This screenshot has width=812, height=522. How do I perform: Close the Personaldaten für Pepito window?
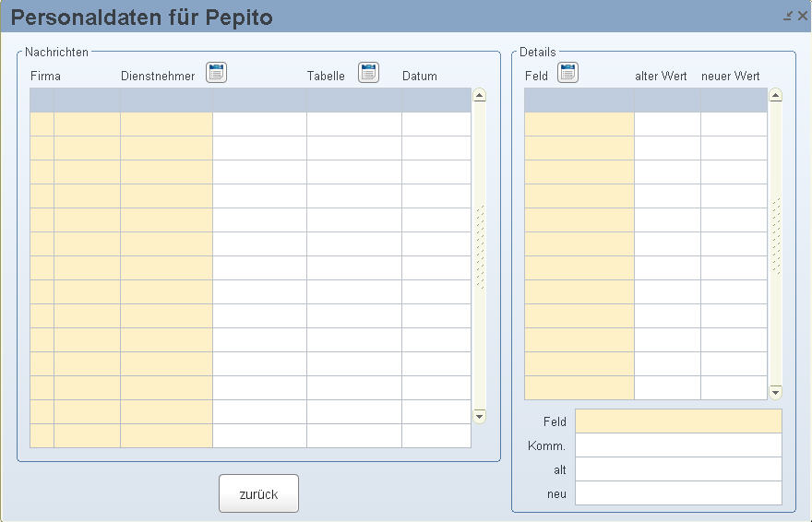(802, 16)
